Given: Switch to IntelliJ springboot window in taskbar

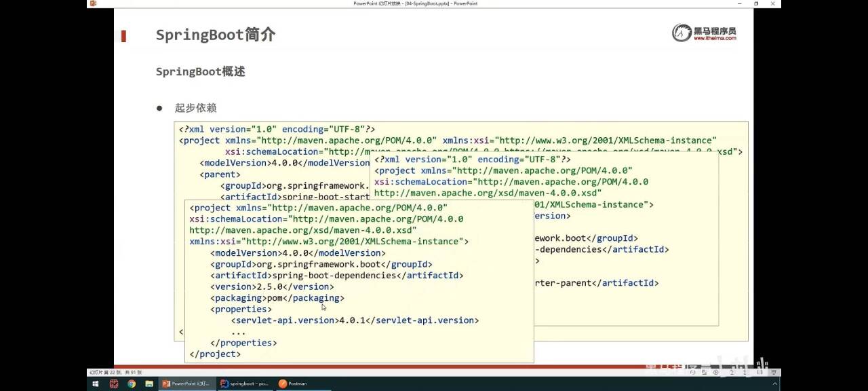Looking at the screenshot, I should coord(245,384).
